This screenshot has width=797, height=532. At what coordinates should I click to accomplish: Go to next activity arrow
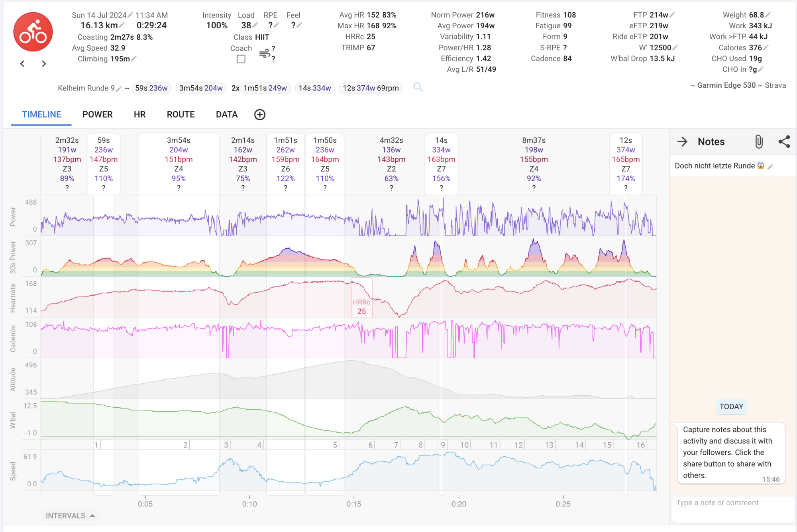click(x=44, y=64)
